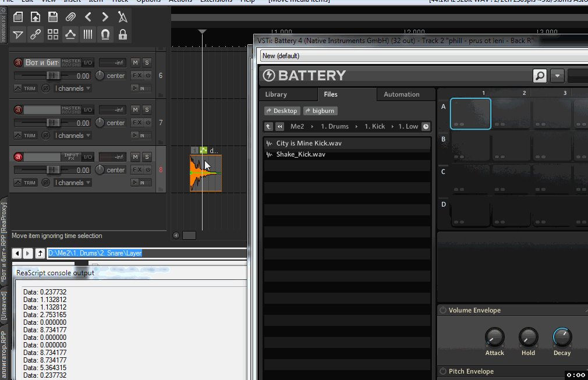The image size is (588, 380).
Task: Click track 6 volume fader
Action: 52,76
